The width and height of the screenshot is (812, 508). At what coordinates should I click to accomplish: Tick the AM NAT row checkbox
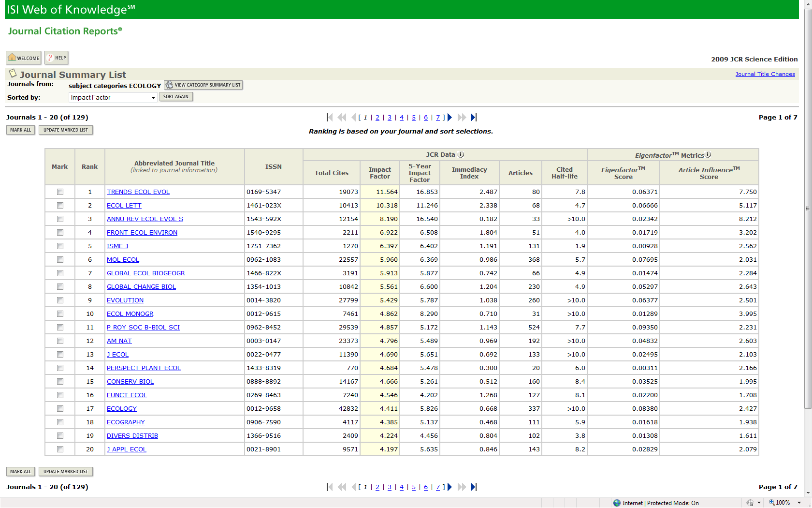point(60,341)
